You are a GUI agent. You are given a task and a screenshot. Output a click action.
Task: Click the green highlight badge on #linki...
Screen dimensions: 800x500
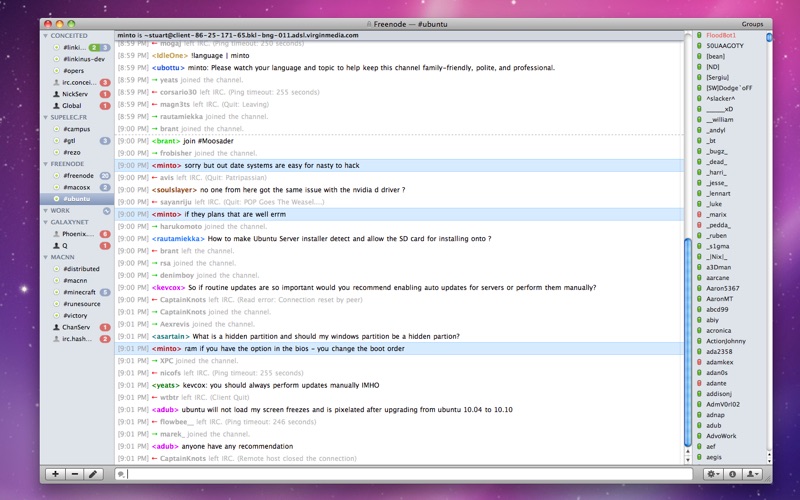94,47
